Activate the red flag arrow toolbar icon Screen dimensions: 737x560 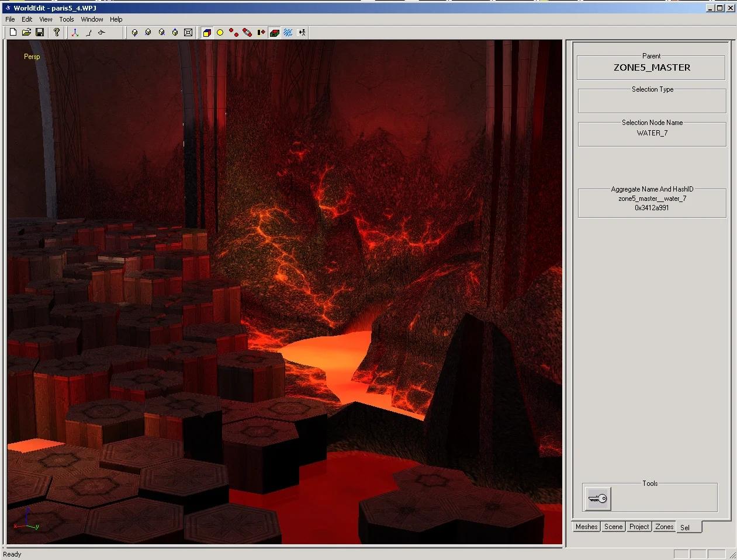(260, 32)
